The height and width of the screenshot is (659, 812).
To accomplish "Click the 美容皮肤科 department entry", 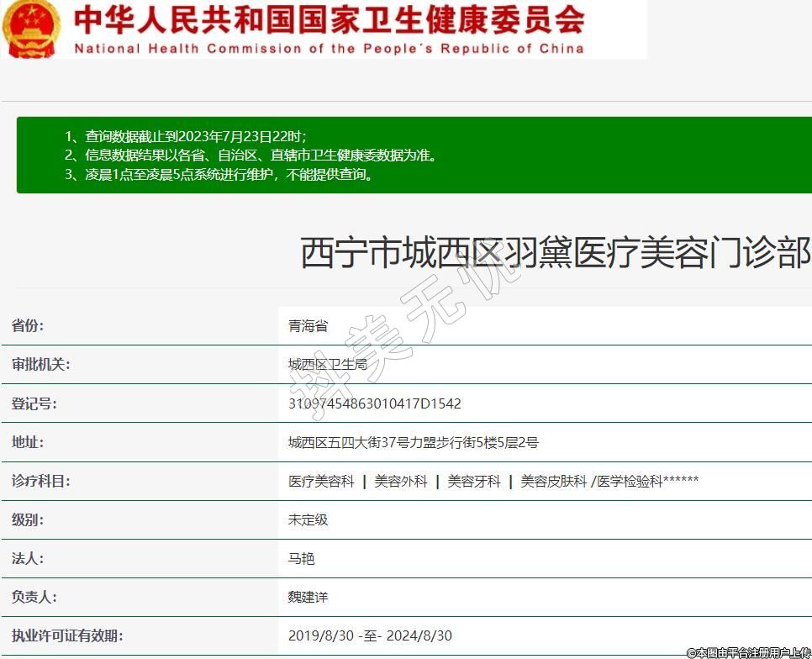I will pos(553,481).
